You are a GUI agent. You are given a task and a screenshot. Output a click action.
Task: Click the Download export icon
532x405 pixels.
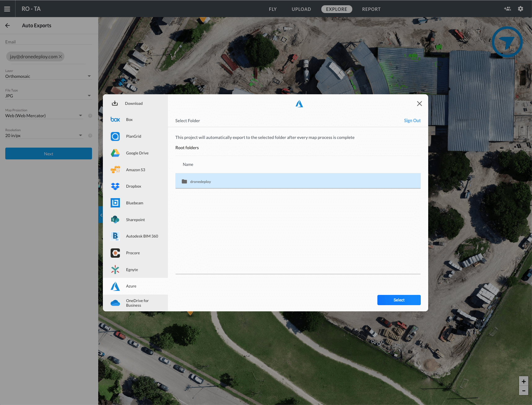tap(115, 103)
